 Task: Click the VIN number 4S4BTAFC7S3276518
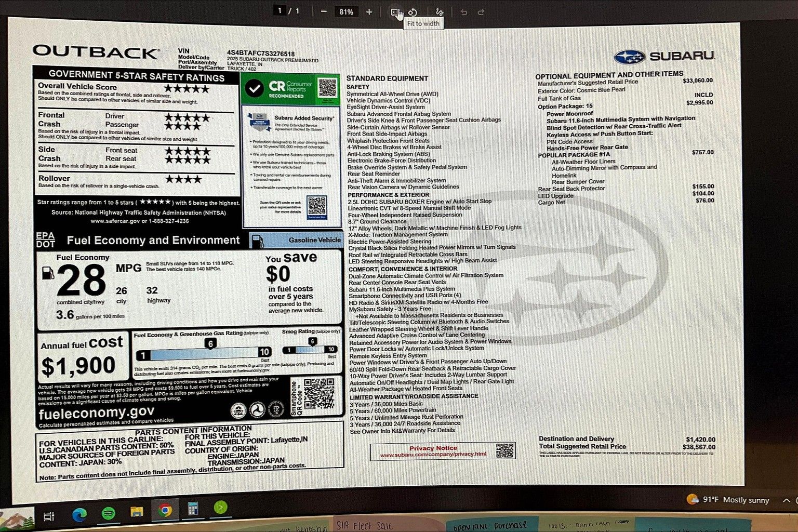260,54
